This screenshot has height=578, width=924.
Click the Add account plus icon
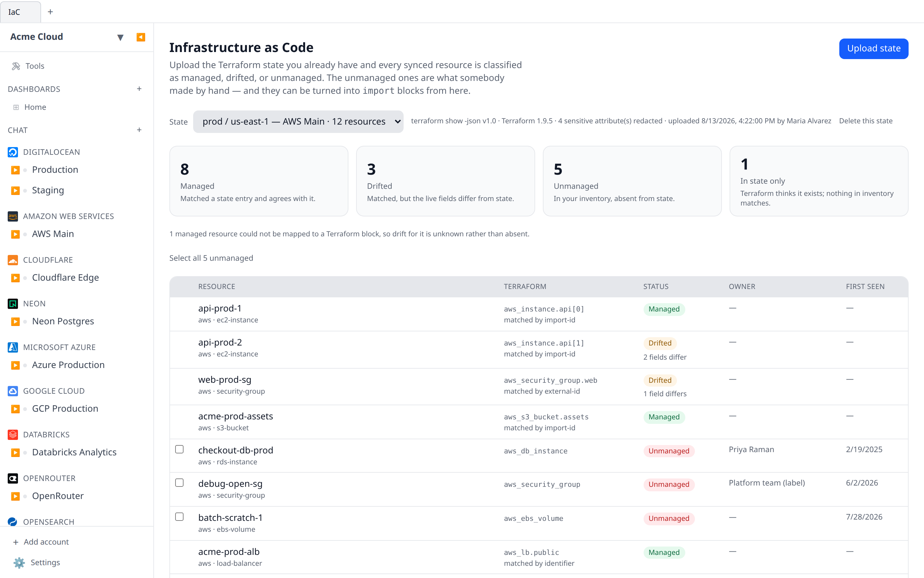point(16,542)
